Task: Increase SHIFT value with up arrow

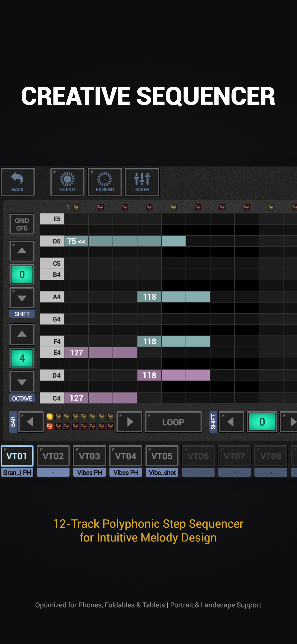Action: (x=22, y=251)
